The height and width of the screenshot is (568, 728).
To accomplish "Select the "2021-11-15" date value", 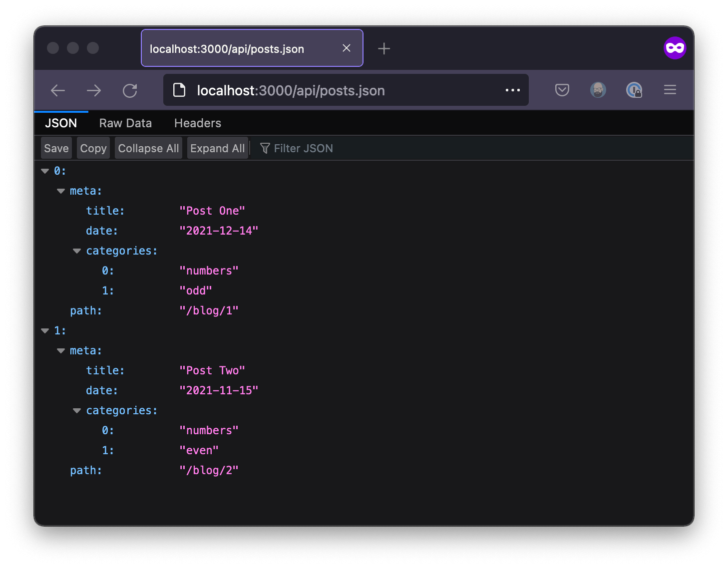I will click(x=219, y=390).
